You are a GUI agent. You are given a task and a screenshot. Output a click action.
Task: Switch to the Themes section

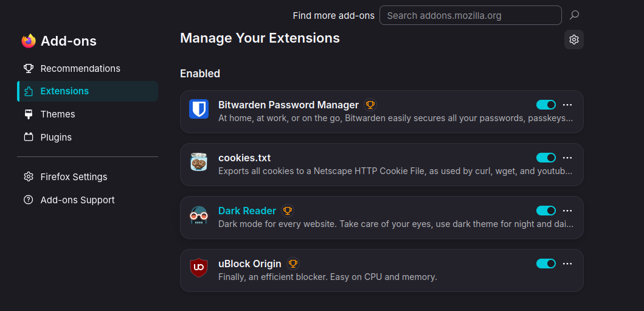(88, 114)
